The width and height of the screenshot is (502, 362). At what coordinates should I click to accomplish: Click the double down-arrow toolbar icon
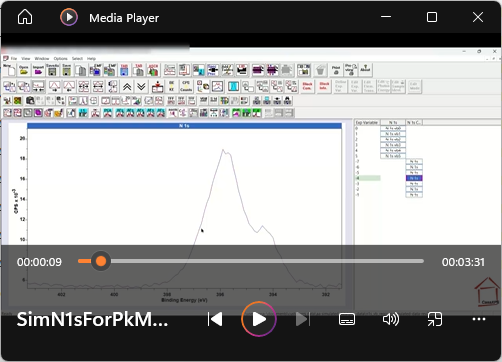141,87
